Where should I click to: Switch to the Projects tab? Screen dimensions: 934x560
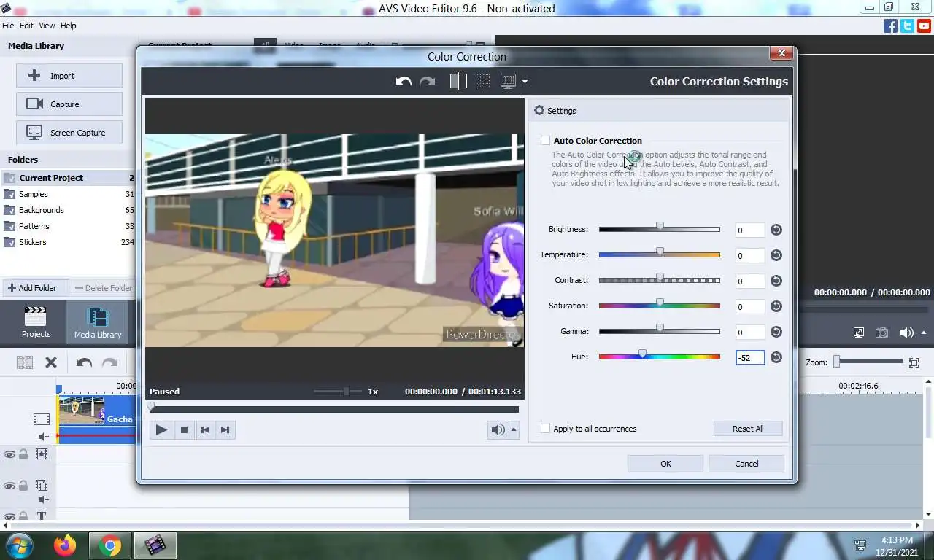[x=36, y=322]
